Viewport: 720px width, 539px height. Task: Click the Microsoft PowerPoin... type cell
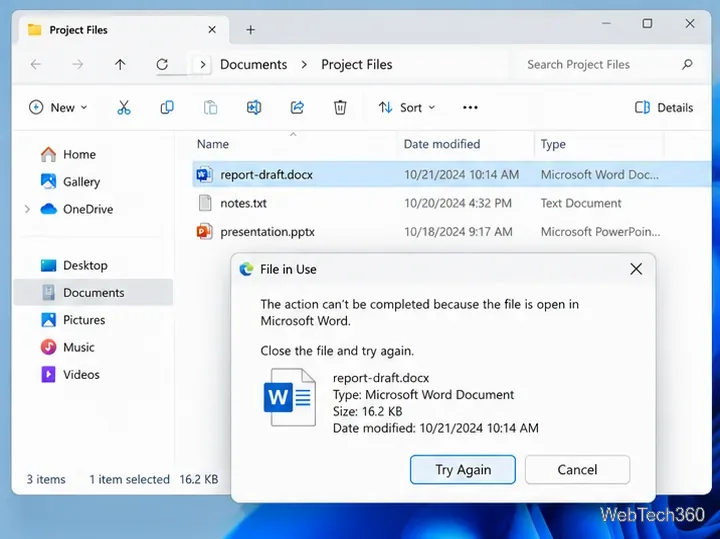click(601, 231)
